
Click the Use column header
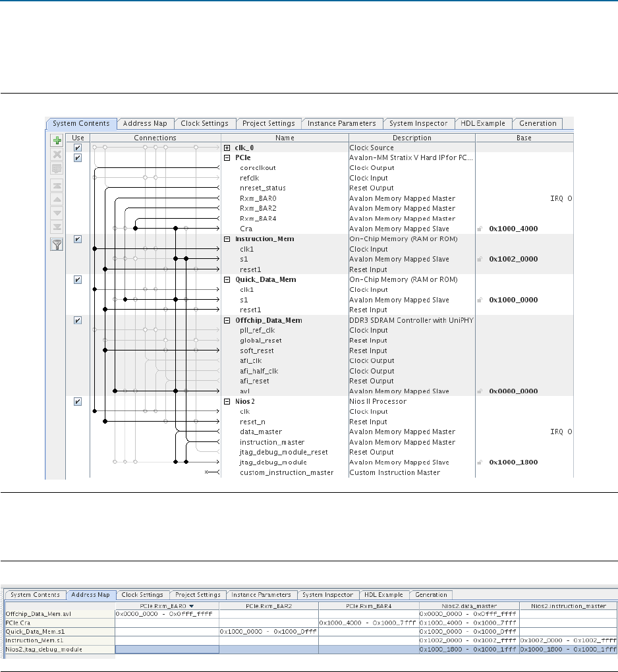78,138
